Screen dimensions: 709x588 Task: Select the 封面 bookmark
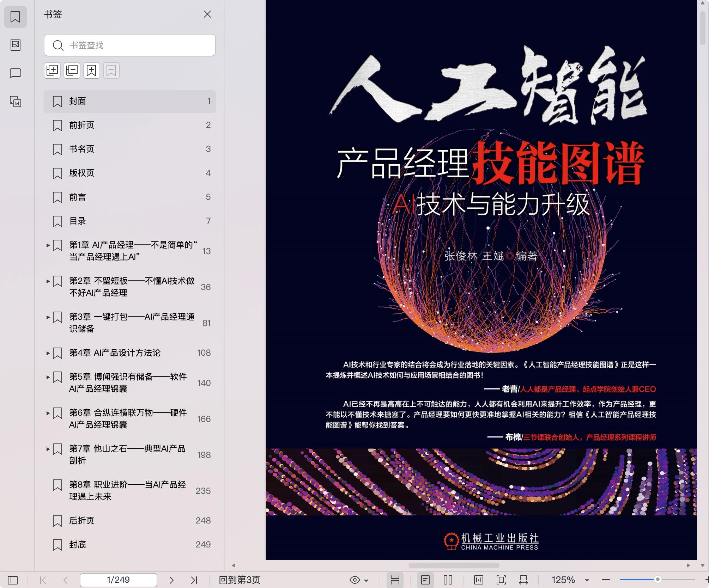(129, 101)
